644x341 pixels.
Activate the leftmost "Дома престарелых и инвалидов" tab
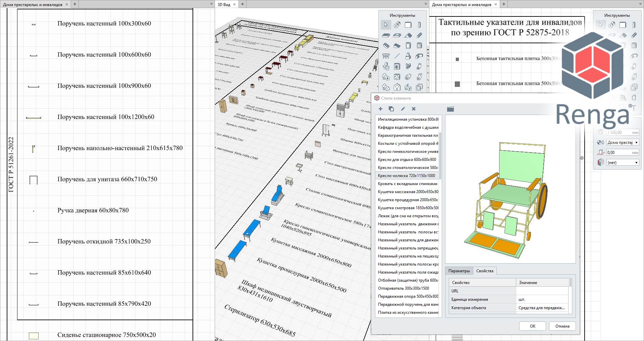(x=33, y=4)
